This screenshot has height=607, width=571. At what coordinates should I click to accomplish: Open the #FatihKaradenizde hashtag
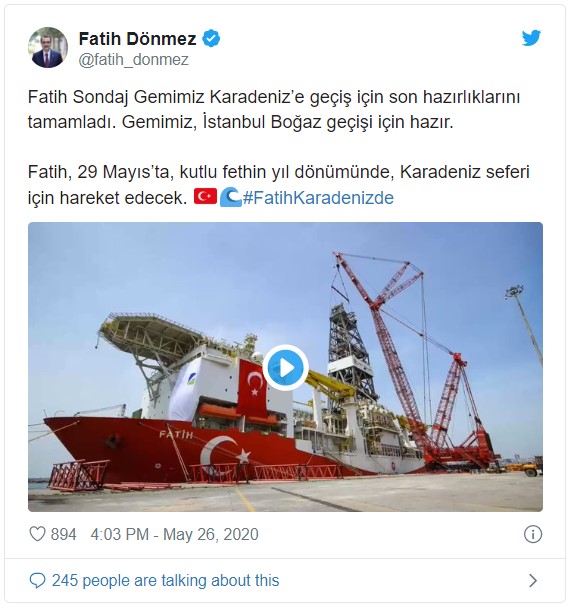(318, 198)
